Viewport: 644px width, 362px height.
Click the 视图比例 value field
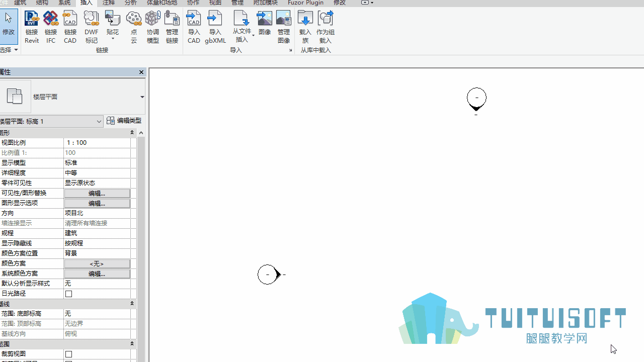click(x=97, y=143)
